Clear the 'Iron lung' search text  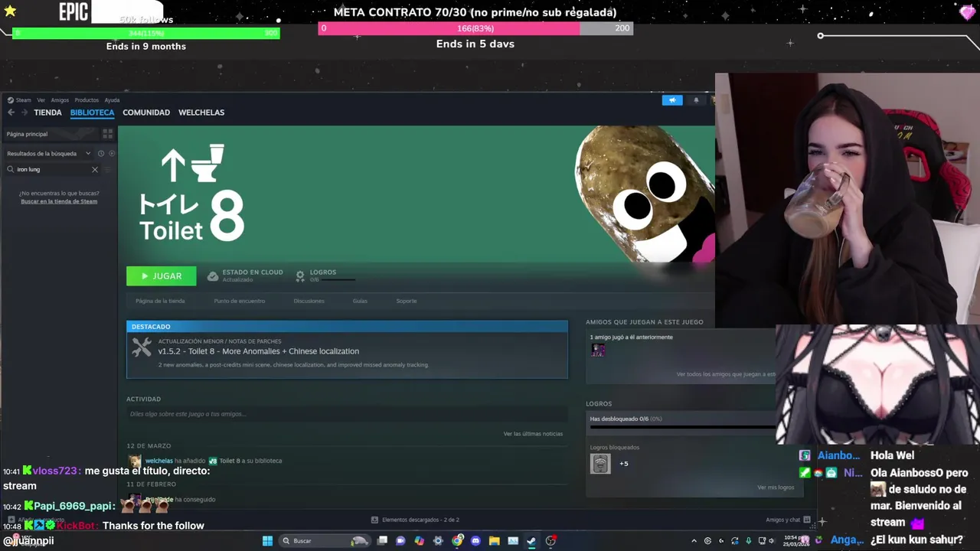click(95, 169)
